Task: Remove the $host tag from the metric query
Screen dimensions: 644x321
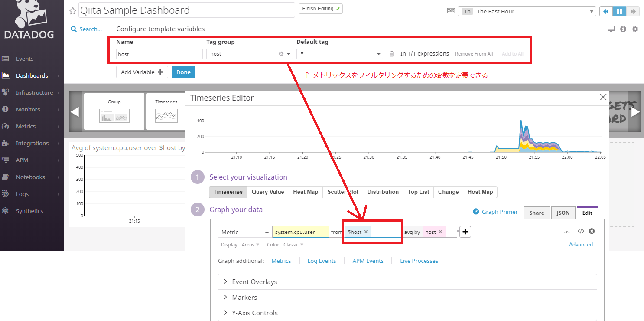Action: pyautogui.click(x=365, y=232)
